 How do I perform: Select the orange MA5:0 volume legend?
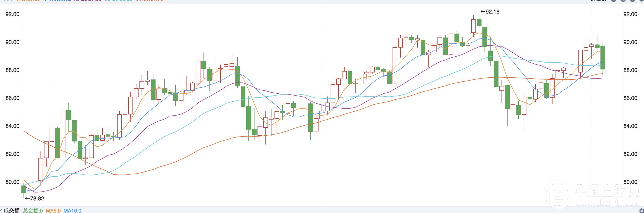pyautogui.click(x=53, y=211)
